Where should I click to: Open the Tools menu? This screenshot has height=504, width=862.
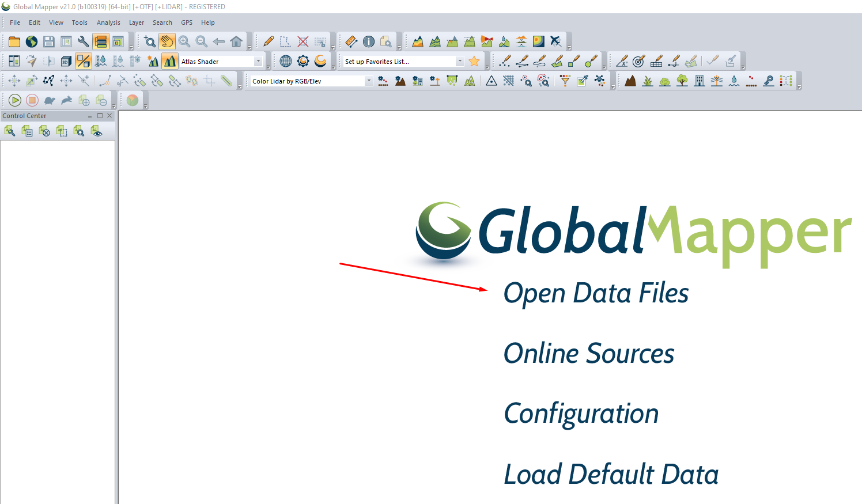80,22
